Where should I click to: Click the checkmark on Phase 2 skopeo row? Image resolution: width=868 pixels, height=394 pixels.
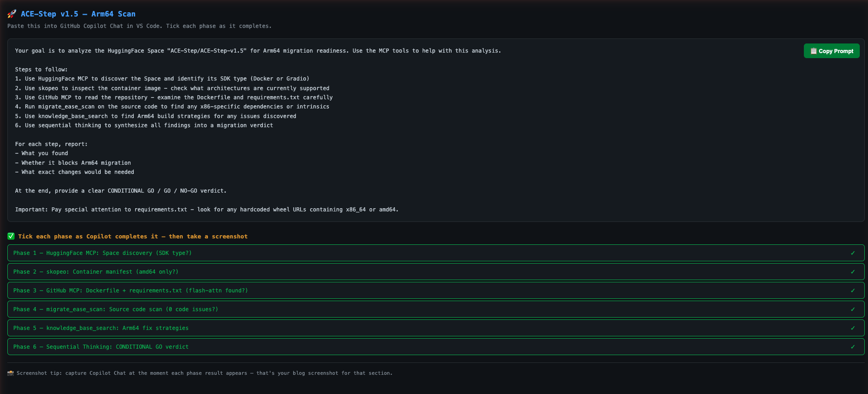pos(852,272)
